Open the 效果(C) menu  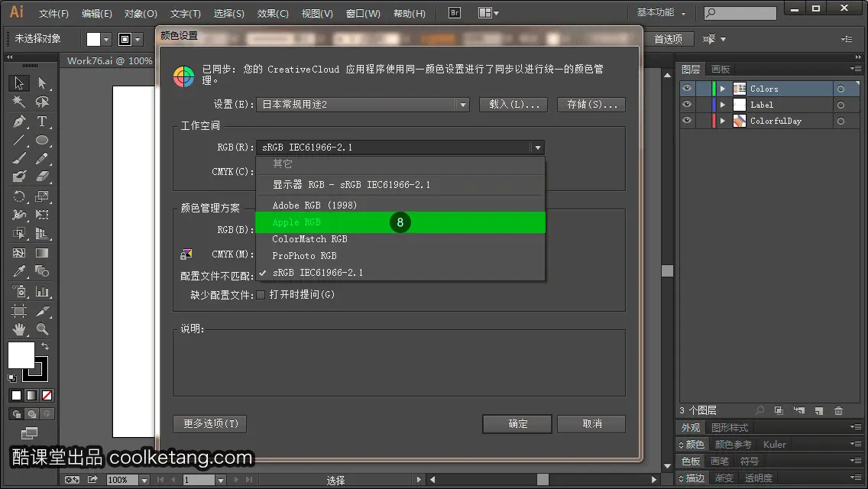pyautogui.click(x=272, y=13)
